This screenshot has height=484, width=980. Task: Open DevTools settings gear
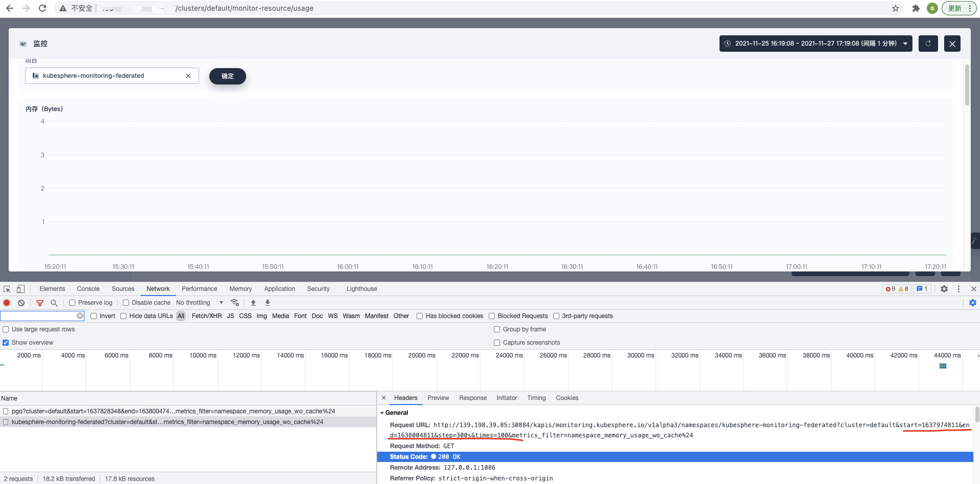pos(944,288)
